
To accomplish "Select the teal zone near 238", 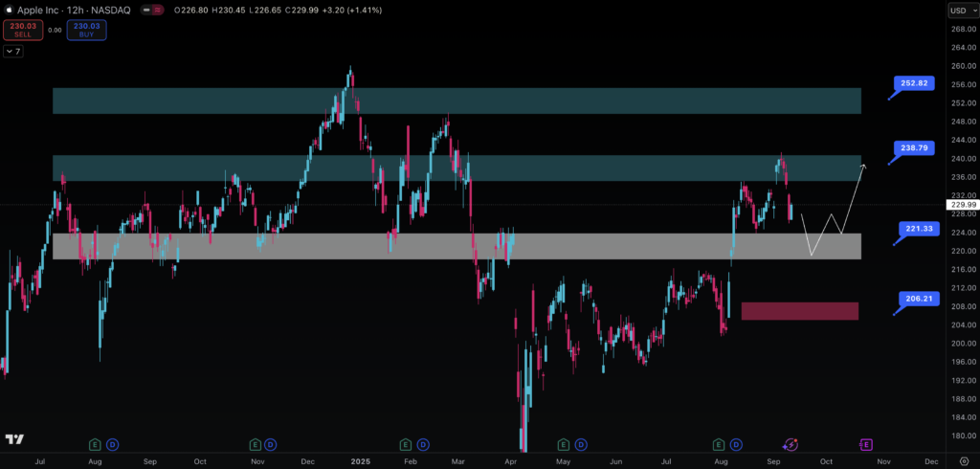I will [457, 168].
